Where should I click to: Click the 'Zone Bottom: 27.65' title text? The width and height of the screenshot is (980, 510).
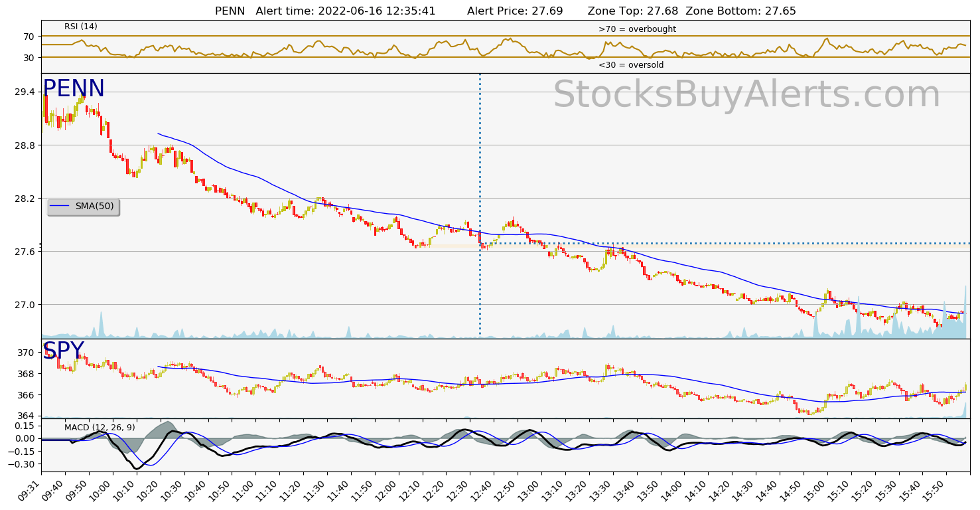pyautogui.click(x=740, y=11)
